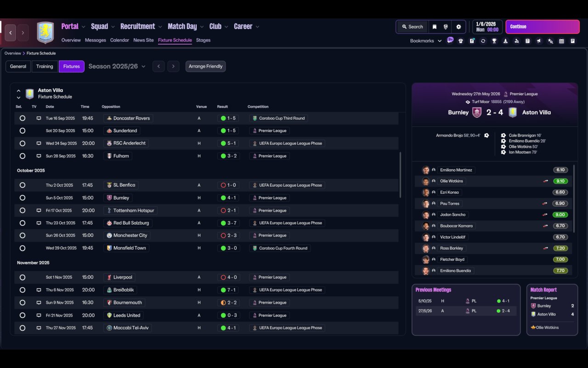Click the Arrange Friendly button
This screenshot has height=368, width=588.
[x=205, y=66]
